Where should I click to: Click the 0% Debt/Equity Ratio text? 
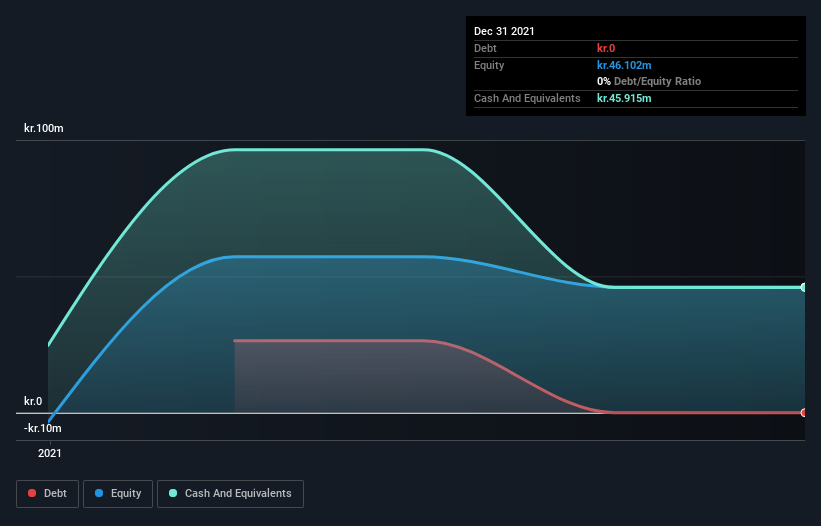click(649, 81)
